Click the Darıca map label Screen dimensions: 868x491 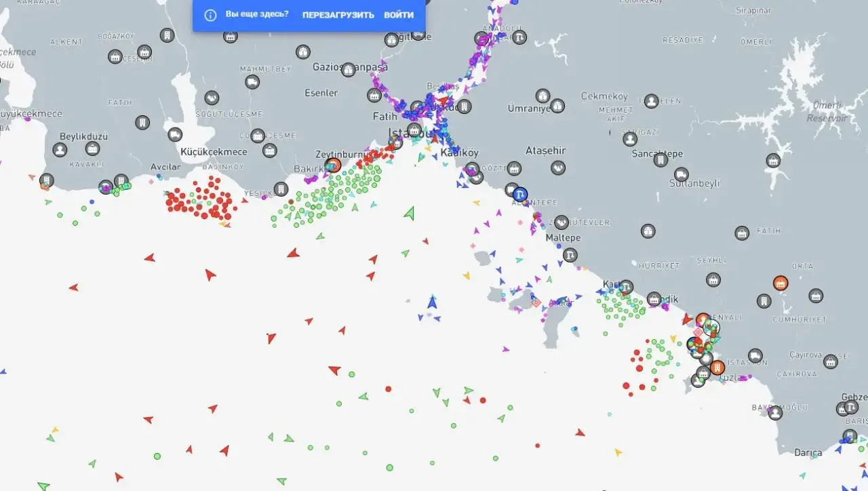808,453
